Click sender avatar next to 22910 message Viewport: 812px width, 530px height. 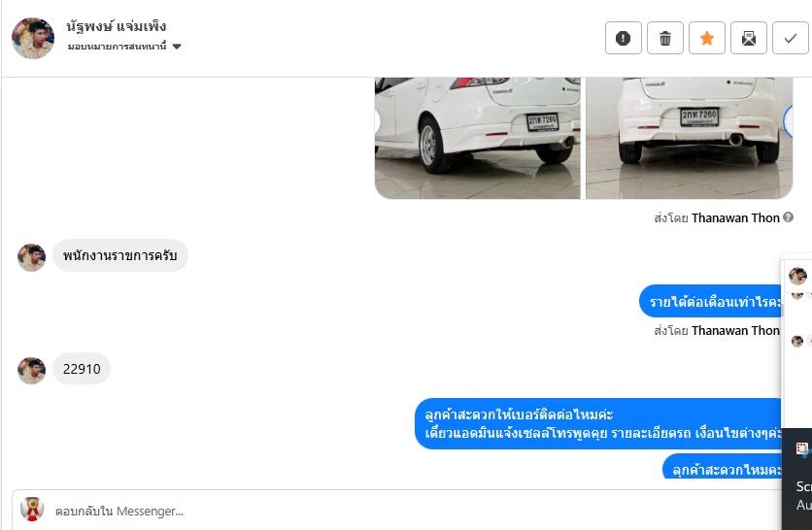click(32, 370)
